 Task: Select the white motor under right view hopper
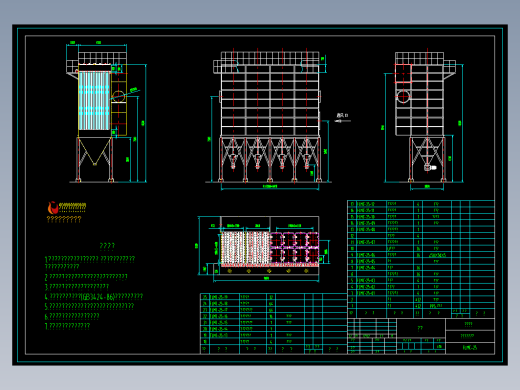pos(430,168)
